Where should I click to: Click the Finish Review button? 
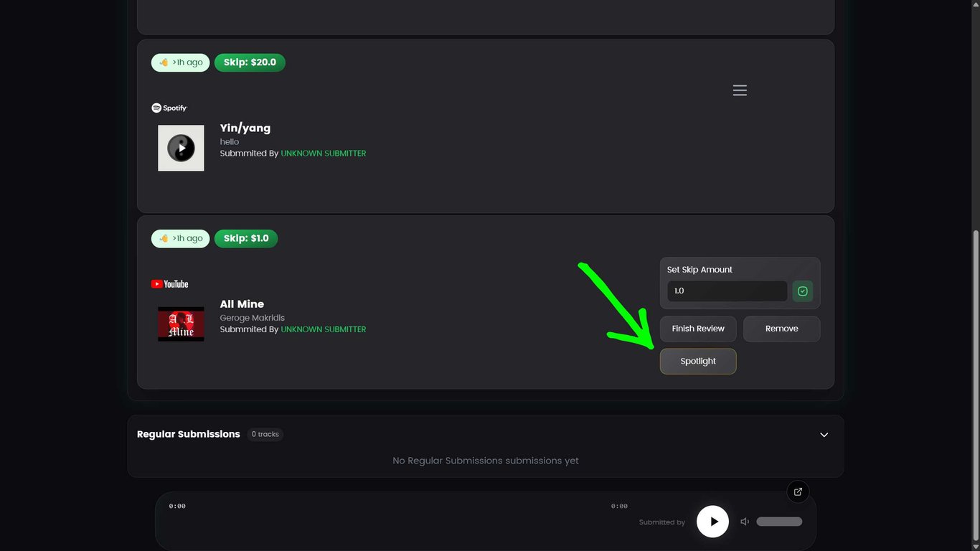tap(698, 329)
